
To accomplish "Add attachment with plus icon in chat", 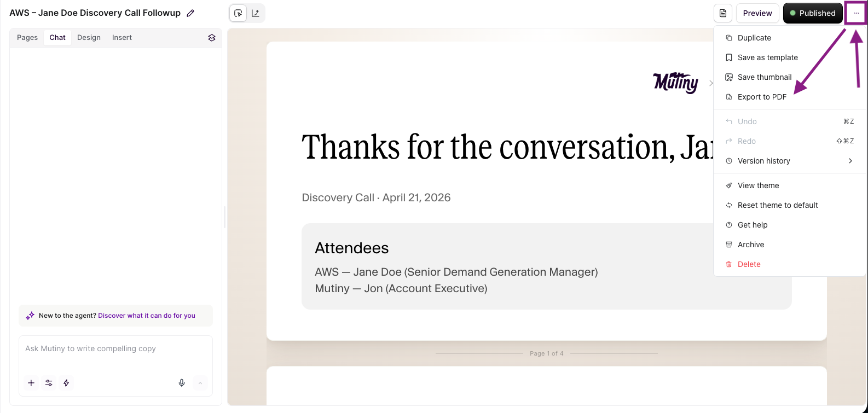I will [x=31, y=383].
